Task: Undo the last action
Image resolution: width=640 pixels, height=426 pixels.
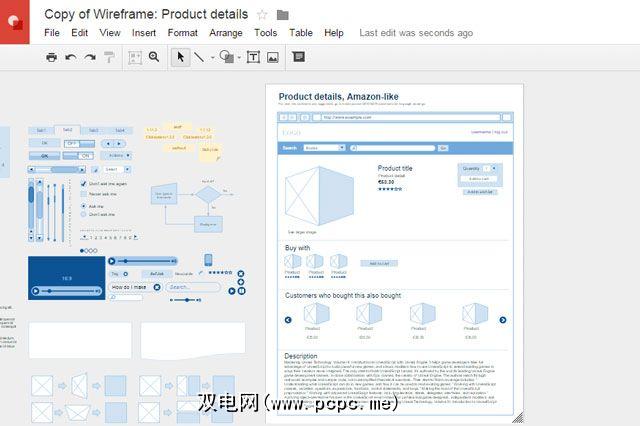Action: click(x=71, y=57)
